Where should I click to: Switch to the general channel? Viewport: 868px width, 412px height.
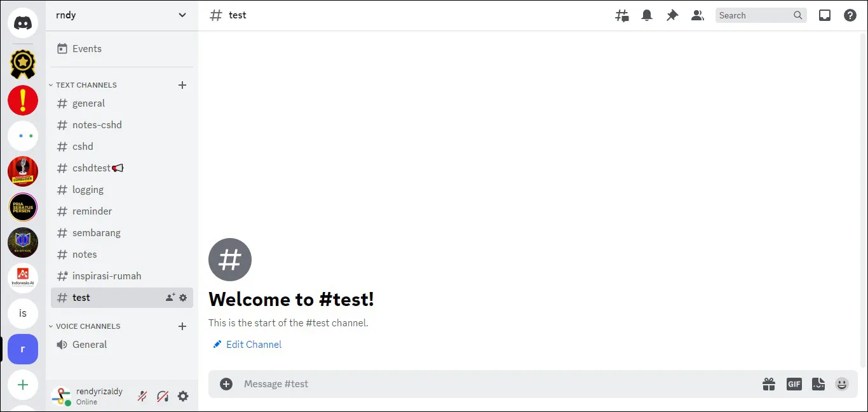point(88,103)
